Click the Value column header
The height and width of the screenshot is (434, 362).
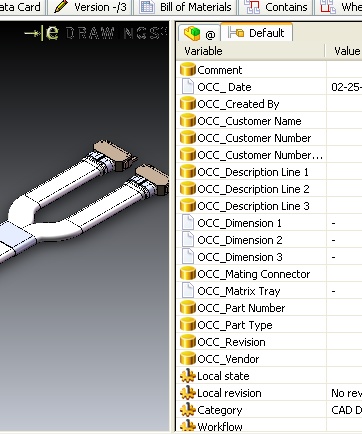pyautogui.click(x=344, y=51)
